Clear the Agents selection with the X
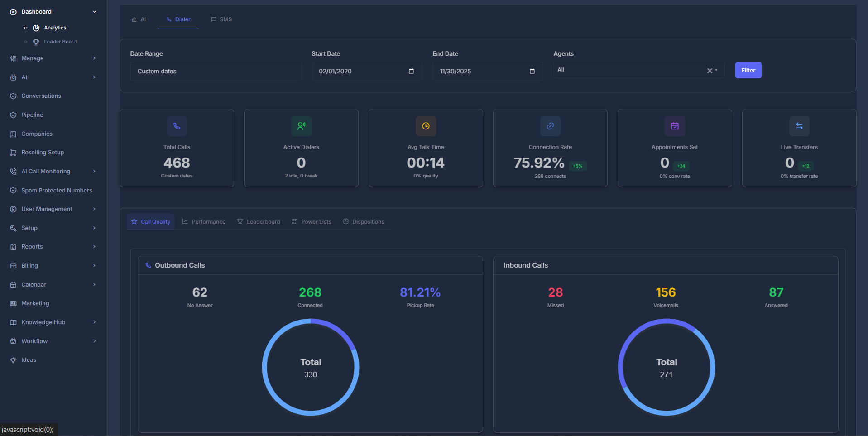Viewport: 868px width, 436px height. click(709, 70)
